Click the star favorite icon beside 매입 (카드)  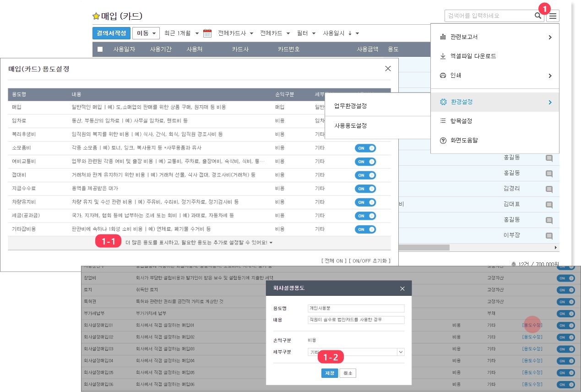point(96,16)
